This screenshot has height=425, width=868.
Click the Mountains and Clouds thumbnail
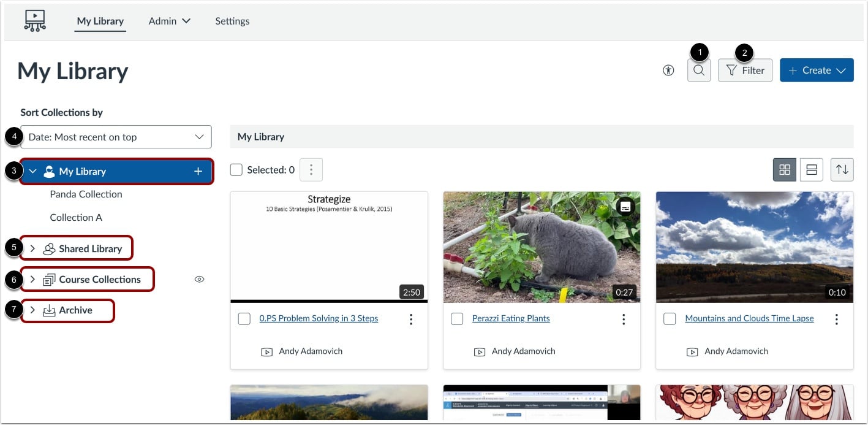[754, 247]
